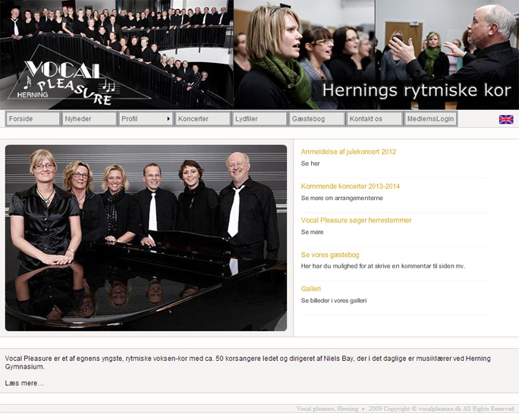Click the guestbook comment description text
This screenshot has width=519, height=420.
383,266
